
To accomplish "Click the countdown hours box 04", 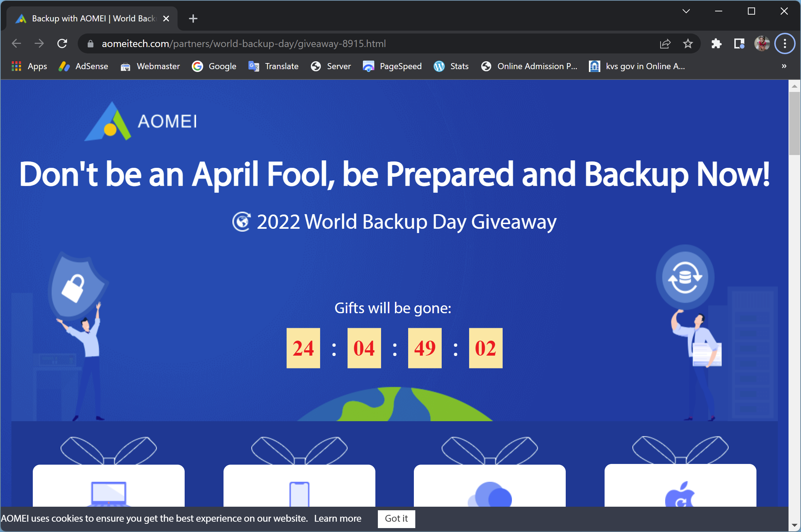I will [364, 348].
